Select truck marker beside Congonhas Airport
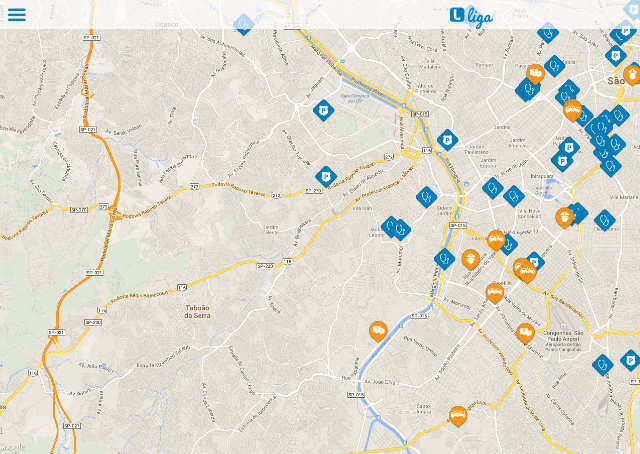 pyautogui.click(x=525, y=332)
